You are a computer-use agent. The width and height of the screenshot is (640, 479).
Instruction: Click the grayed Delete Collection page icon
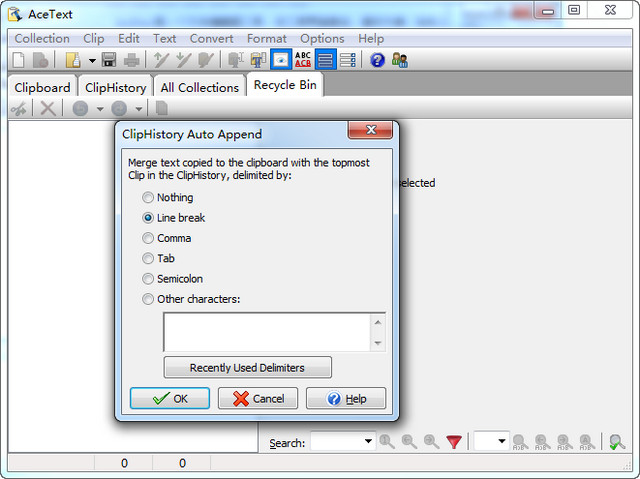40,60
